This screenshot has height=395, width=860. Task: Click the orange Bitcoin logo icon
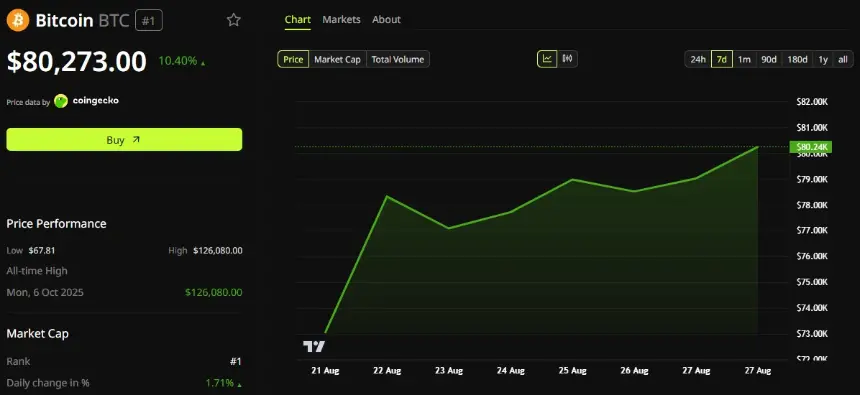[x=18, y=20]
